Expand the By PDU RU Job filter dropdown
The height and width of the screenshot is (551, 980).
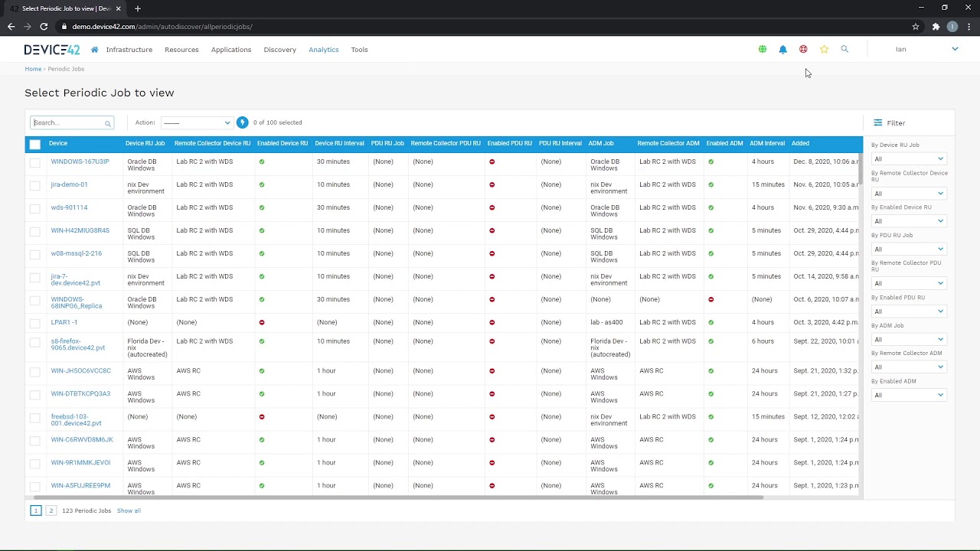909,249
